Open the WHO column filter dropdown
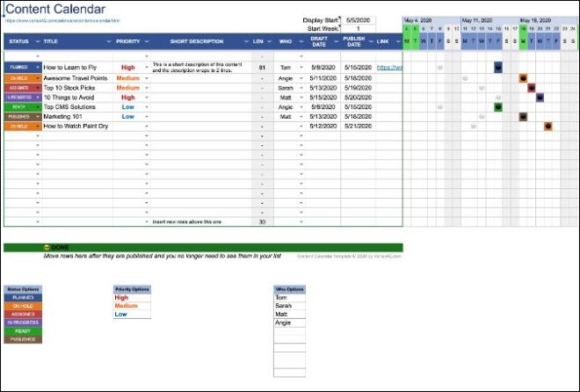The height and width of the screenshot is (392, 580). [301, 41]
